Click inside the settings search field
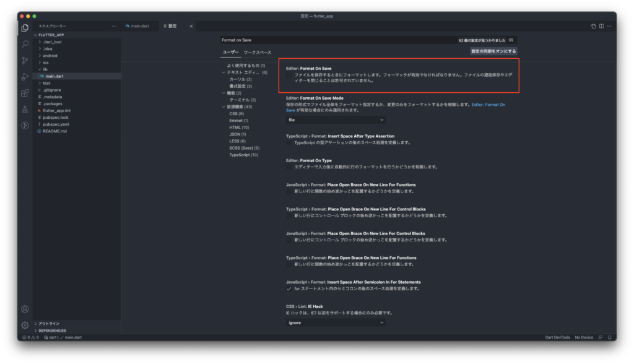The height and width of the screenshot is (364, 634). coord(341,38)
